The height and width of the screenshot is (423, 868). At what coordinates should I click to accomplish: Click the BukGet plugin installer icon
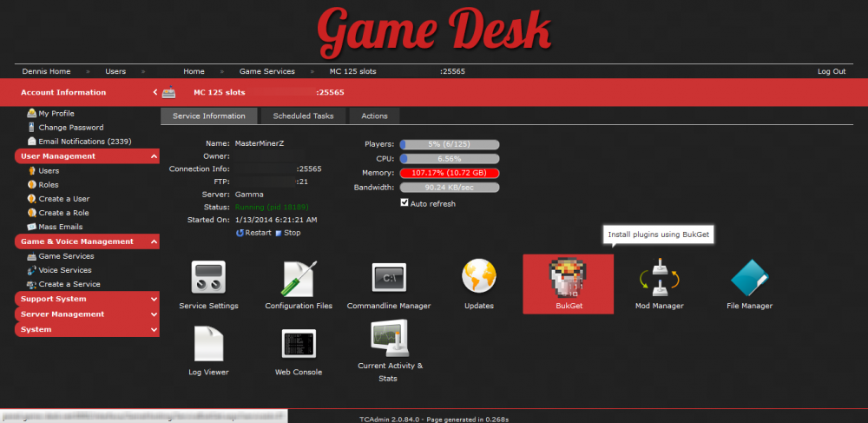[x=568, y=281]
